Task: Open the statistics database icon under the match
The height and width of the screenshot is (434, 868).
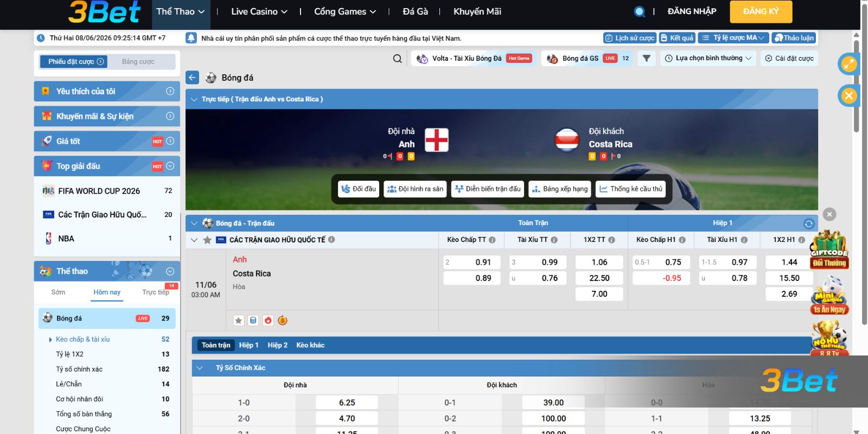Action: tap(253, 321)
